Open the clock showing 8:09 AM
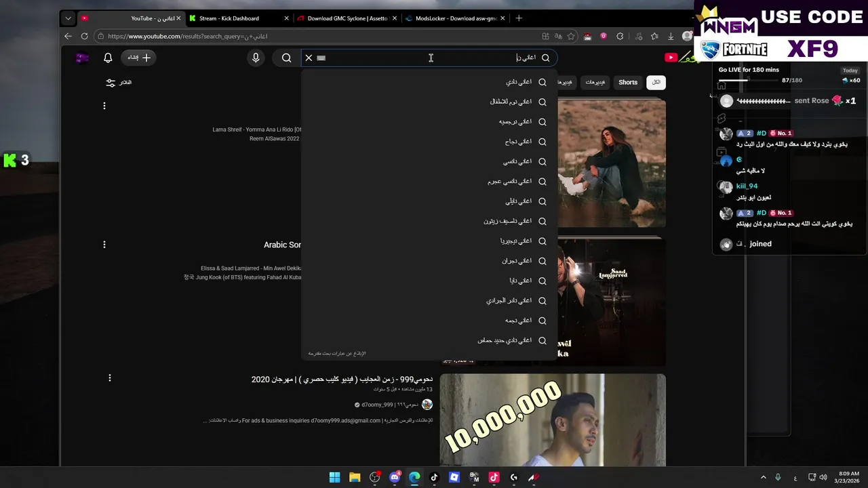The height and width of the screenshot is (488, 868). [848, 477]
